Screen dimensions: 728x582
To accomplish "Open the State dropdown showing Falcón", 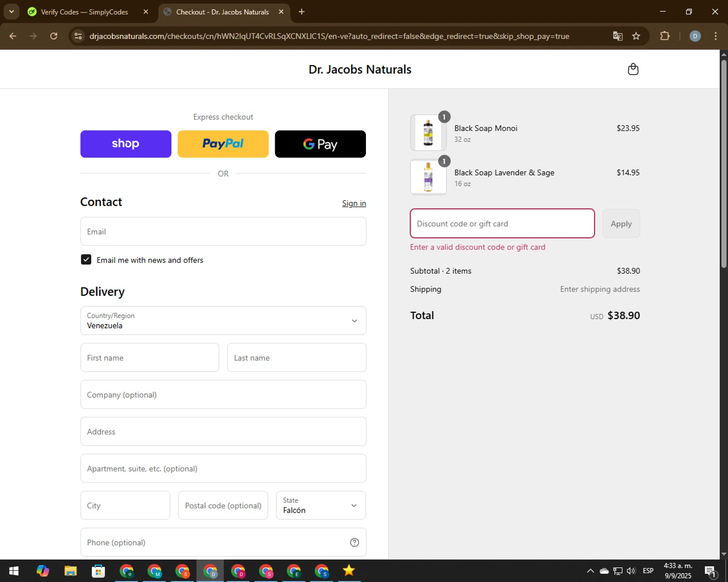I will point(320,505).
